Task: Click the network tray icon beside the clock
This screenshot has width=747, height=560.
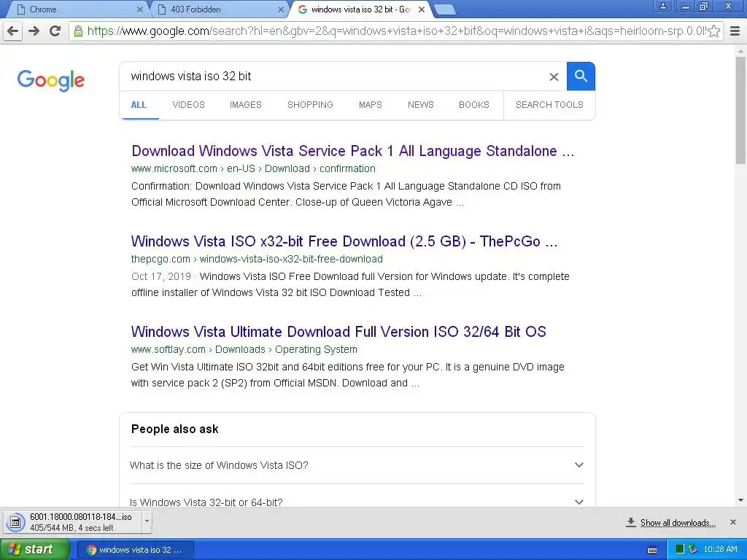Action: (x=693, y=550)
